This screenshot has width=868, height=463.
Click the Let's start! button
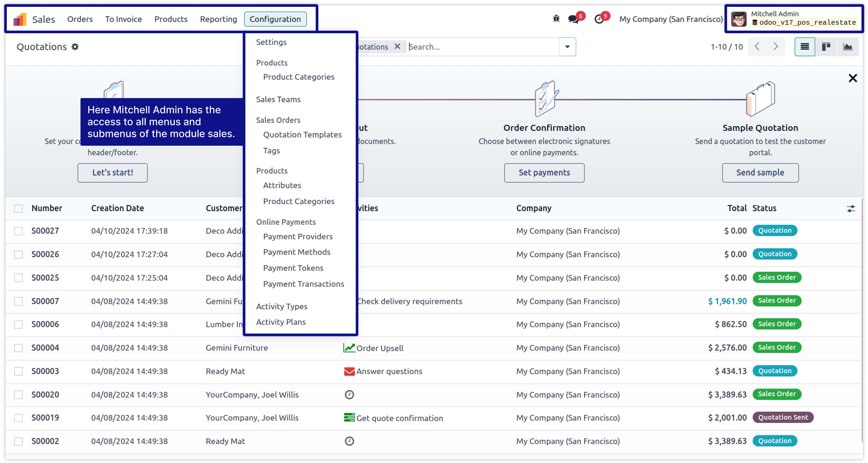point(113,173)
